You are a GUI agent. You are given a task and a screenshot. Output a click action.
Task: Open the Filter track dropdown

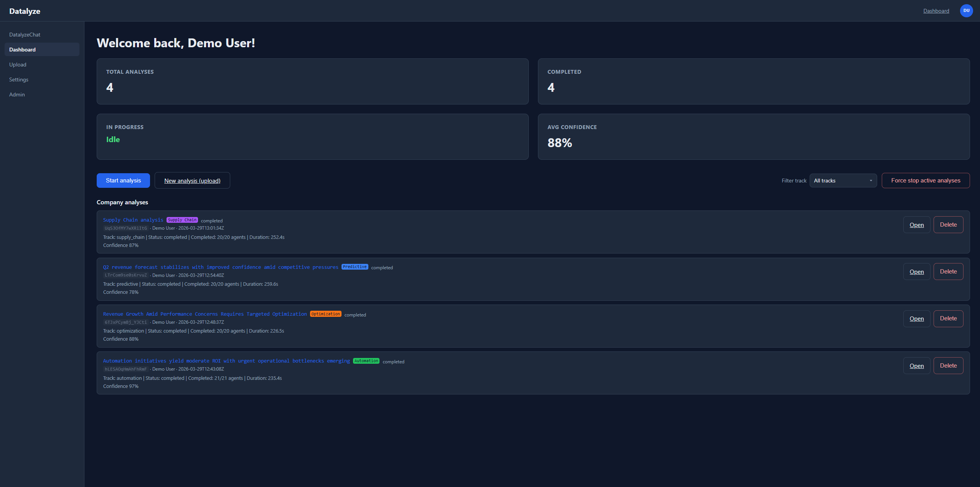[843, 181]
